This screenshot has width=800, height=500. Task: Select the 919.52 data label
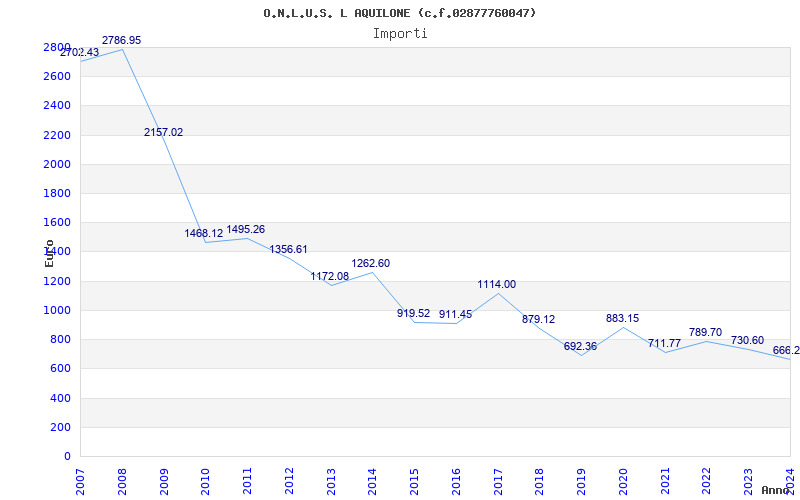coord(414,313)
